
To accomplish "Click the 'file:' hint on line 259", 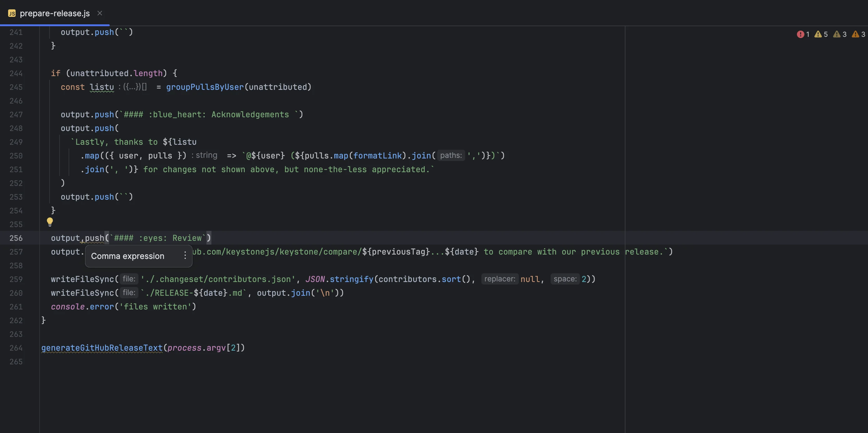I will coord(129,279).
